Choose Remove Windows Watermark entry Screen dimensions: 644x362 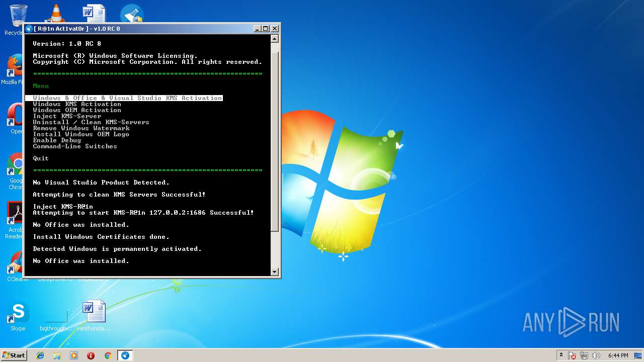[x=81, y=128]
